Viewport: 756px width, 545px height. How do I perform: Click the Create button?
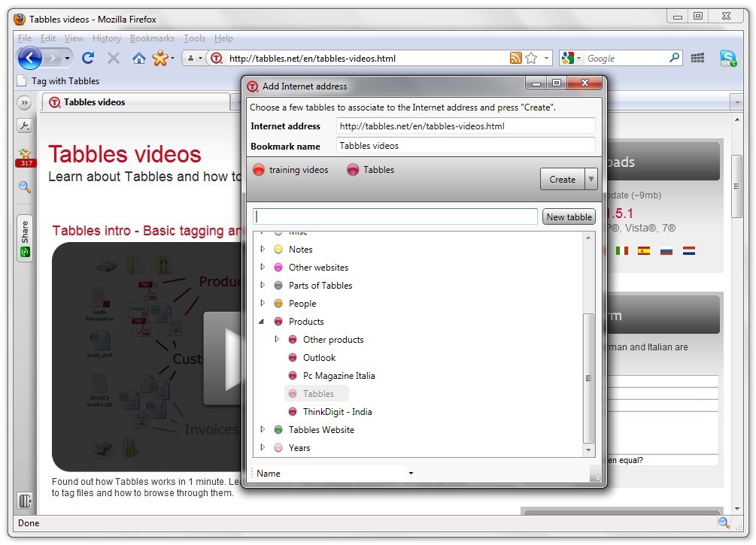(x=562, y=179)
